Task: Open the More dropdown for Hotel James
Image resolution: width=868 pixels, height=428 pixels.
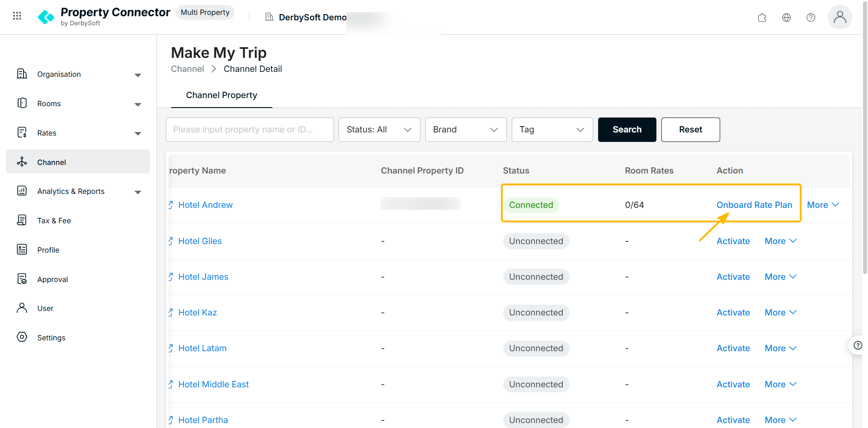Action: 781,277
